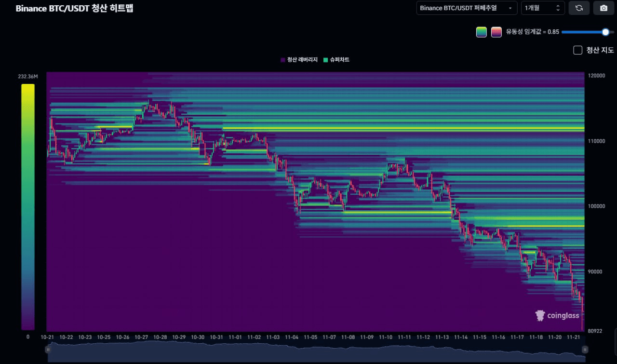Screen dimensions: 617x364
Task: Click the right handle of the navigator
Action: pyautogui.click(x=585, y=350)
